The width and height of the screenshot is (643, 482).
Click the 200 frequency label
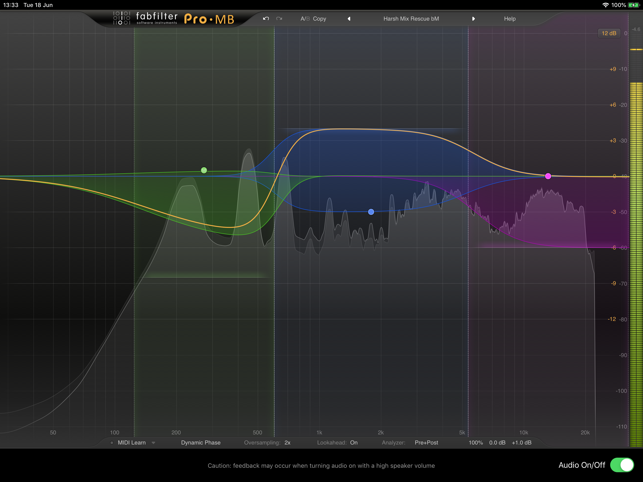click(x=176, y=432)
